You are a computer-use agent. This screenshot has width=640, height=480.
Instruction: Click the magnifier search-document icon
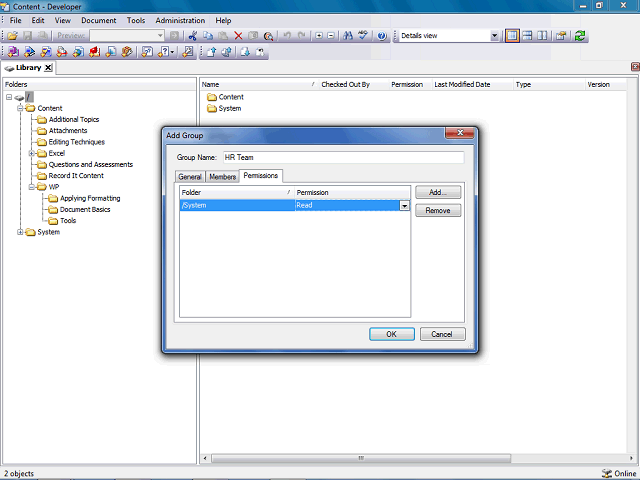point(268,36)
